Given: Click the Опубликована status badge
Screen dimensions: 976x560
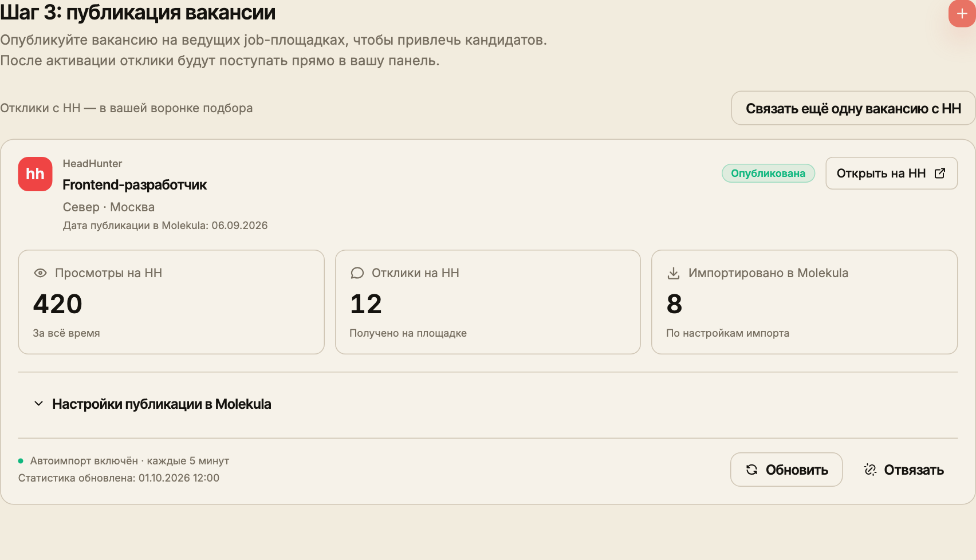Looking at the screenshot, I should pos(768,173).
